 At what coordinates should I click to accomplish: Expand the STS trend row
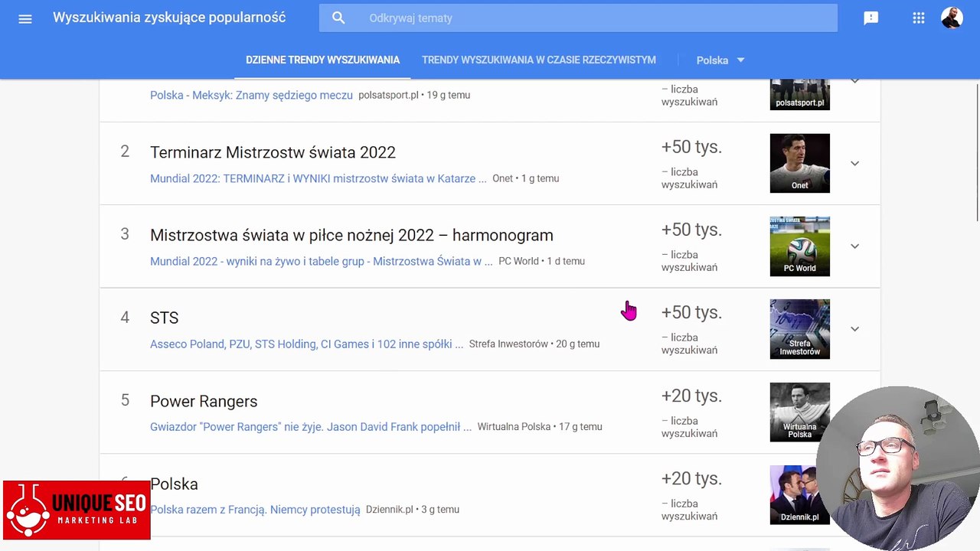pos(854,328)
